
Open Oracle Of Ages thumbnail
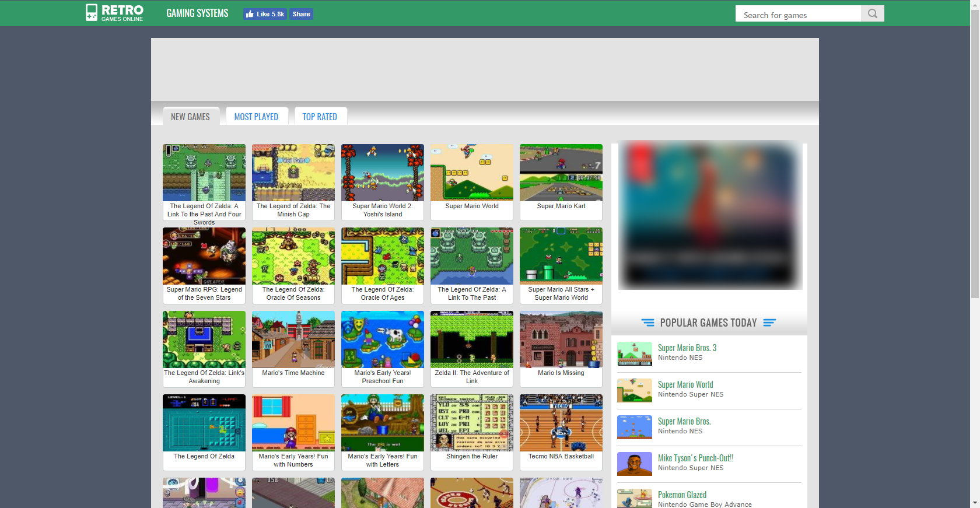(x=383, y=256)
